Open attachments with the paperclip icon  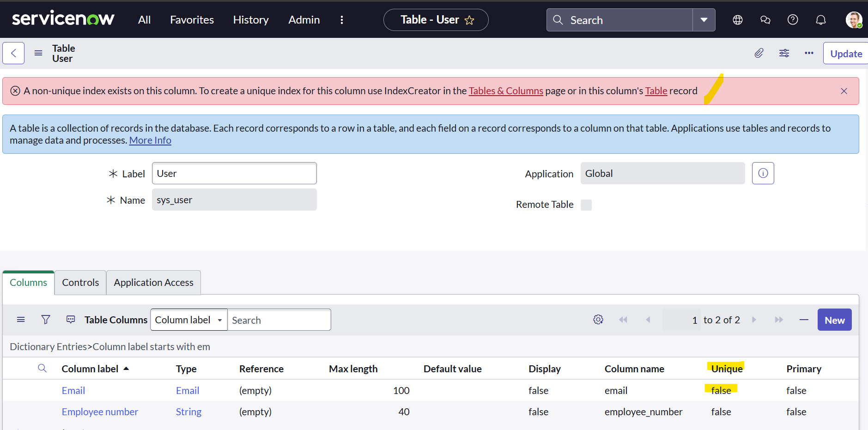pos(759,53)
